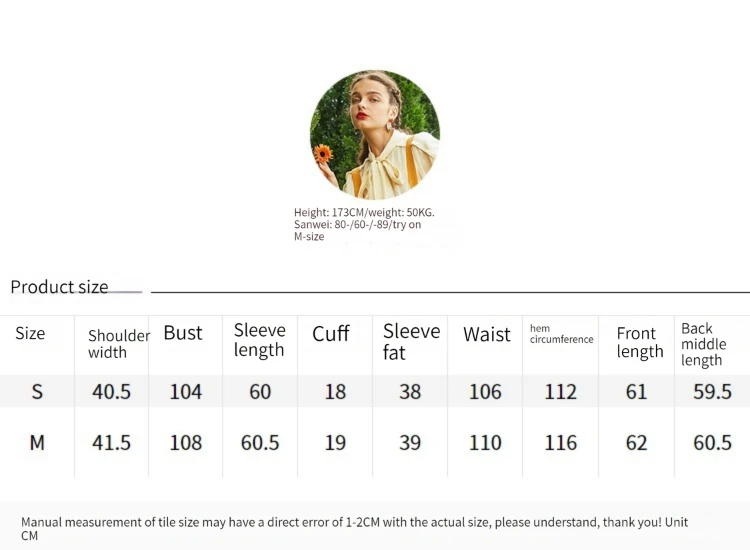
Task: Click the Back middle length header
Action: [x=703, y=344]
